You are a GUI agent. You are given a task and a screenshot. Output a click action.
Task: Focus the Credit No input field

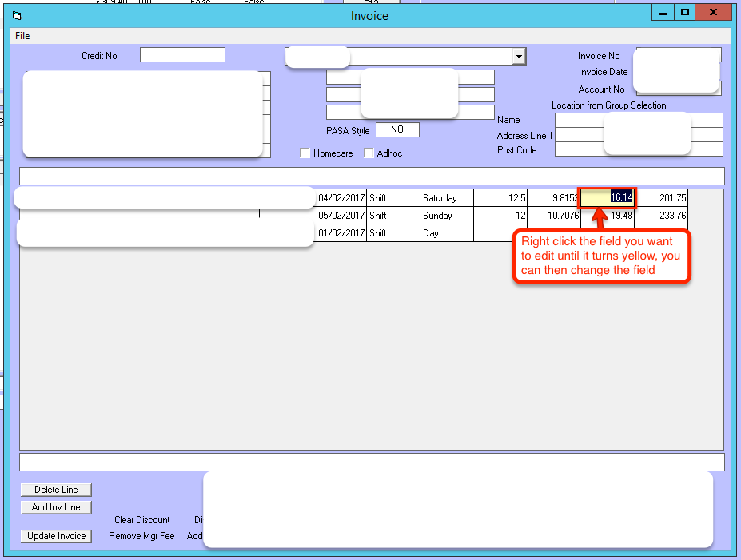pyautogui.click(x=182, y=55)
